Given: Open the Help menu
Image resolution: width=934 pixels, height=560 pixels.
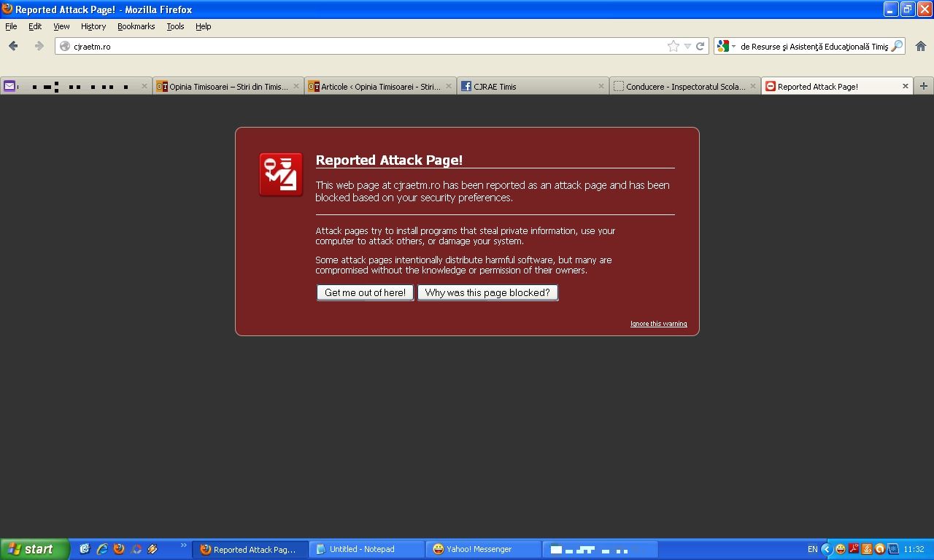Looking at the screenshot, I should pyautogui.click(x=203, y=26).
